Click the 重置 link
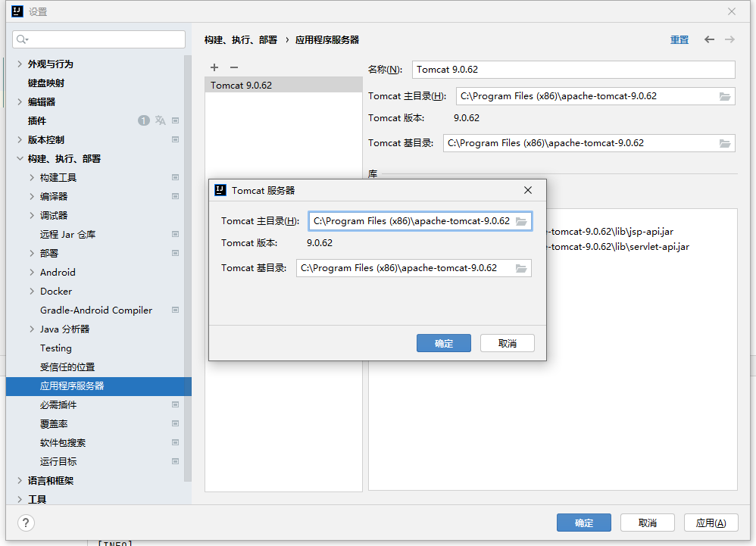Screen dimensions: 756x546 point(679,39)
